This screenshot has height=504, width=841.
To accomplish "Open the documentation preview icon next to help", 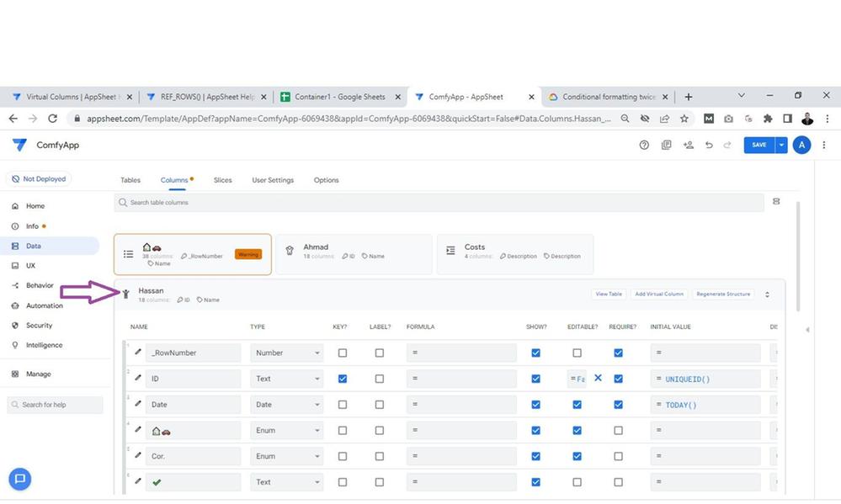I will coord(666,145).
